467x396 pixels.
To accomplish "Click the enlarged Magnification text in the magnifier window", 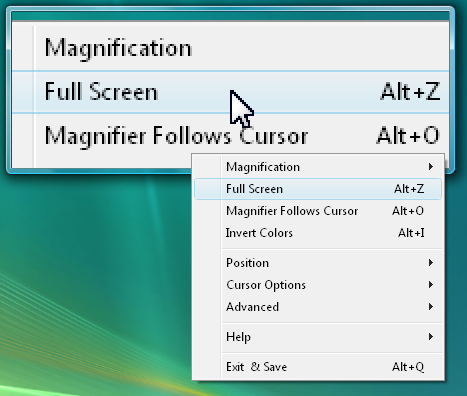I will (118, 49).
